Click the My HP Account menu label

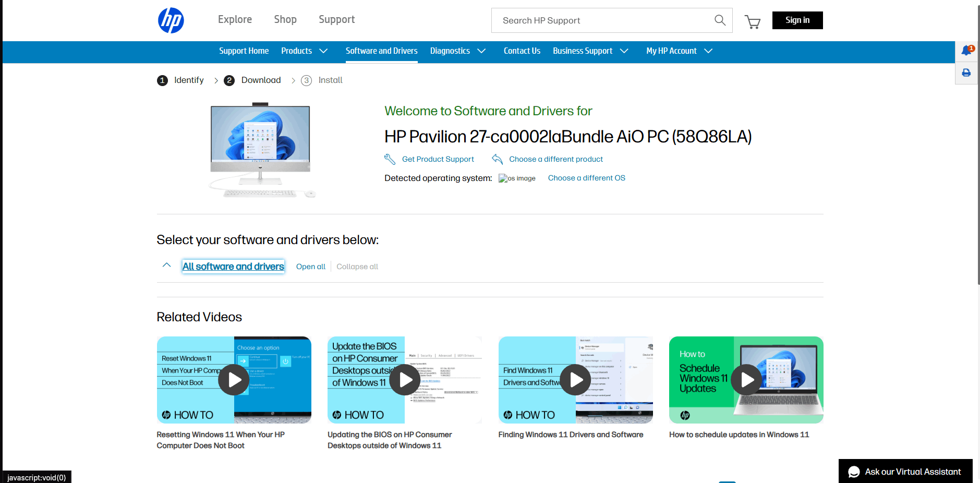671,51
